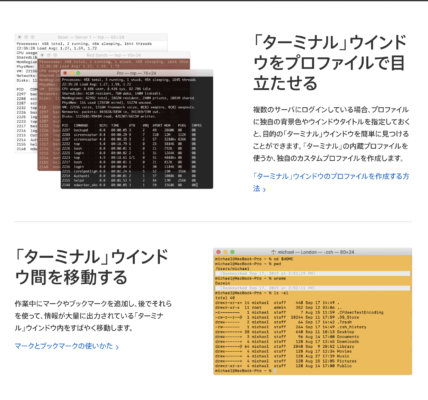Click the chevron after the profile link

click(x=264, y=190)
